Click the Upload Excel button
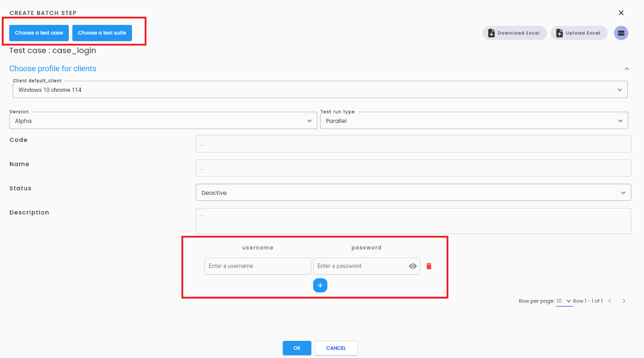644x358 pixels. point(579,33)
